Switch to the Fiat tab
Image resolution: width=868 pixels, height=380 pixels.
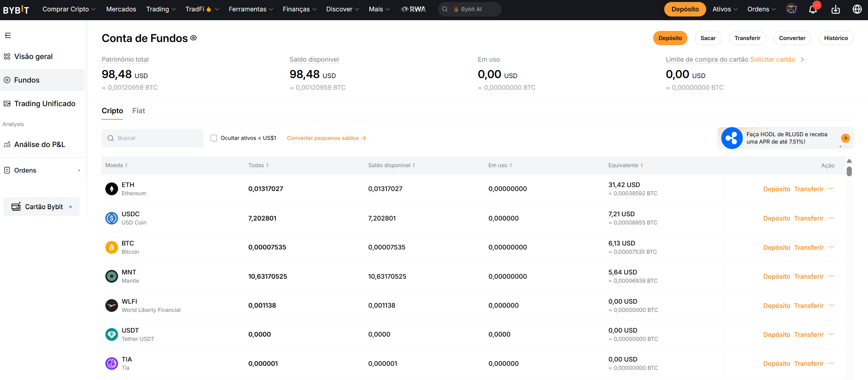pyautogui.click(x=139, y=111)
